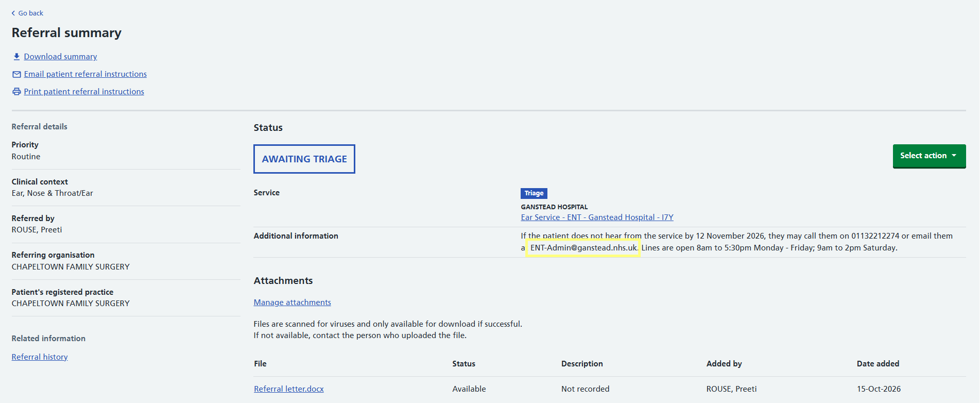Image resolution: width=980 pixels, height=403 pixels.
Task: Click the Added by column header
Action: coord(724,364)
